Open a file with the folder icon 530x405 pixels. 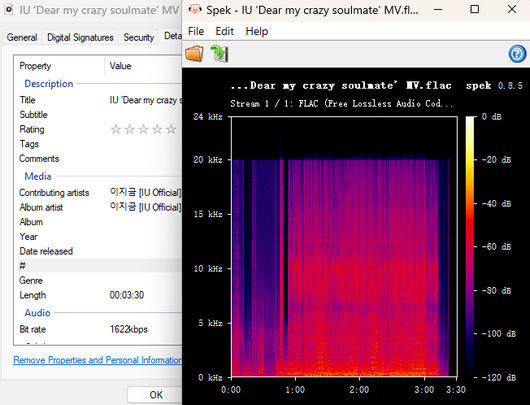coord(194,53)
